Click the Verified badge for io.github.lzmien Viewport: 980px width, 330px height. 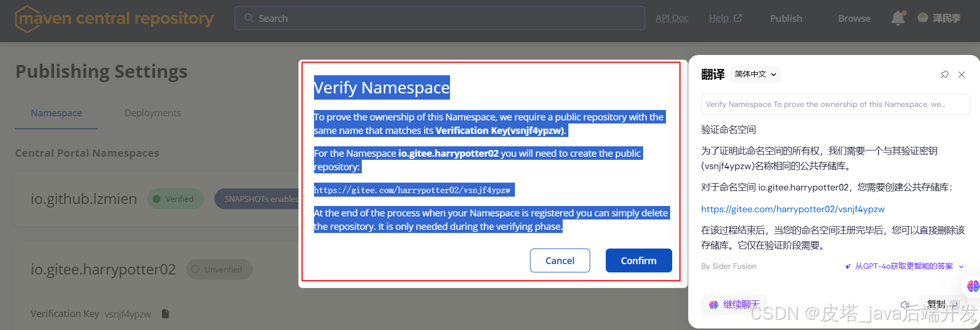175,199
